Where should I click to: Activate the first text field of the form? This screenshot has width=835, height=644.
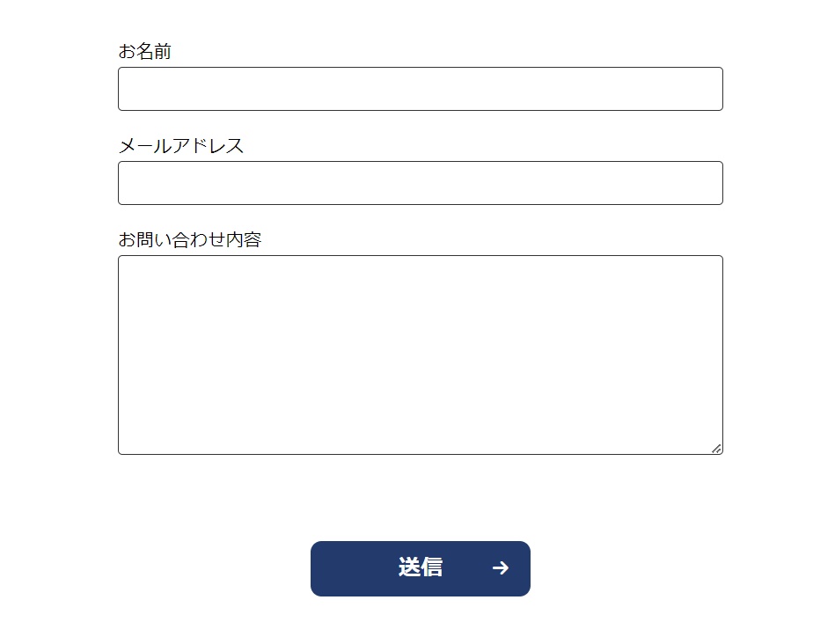point(420,89)
